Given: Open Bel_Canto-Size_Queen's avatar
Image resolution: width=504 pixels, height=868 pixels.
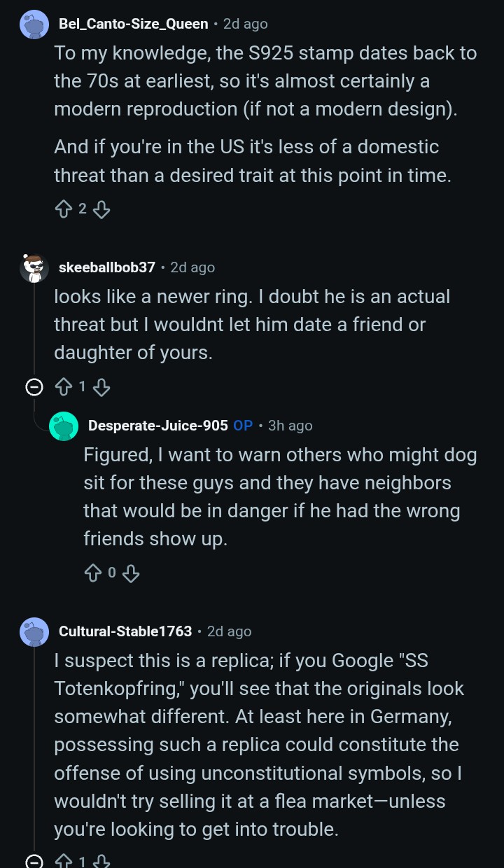Looking at the screenshot, I should pyautogui.click(x=34, y=24).
